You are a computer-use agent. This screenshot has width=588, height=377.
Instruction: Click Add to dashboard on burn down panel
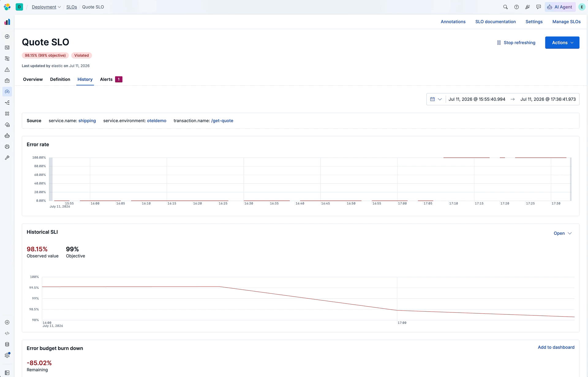556,347
